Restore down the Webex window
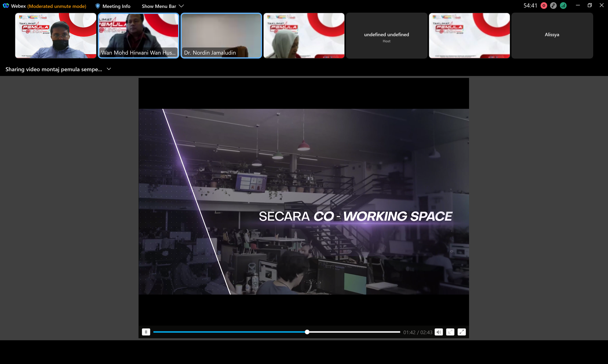The height and width of the screenshot is (364, 608). 590,5
